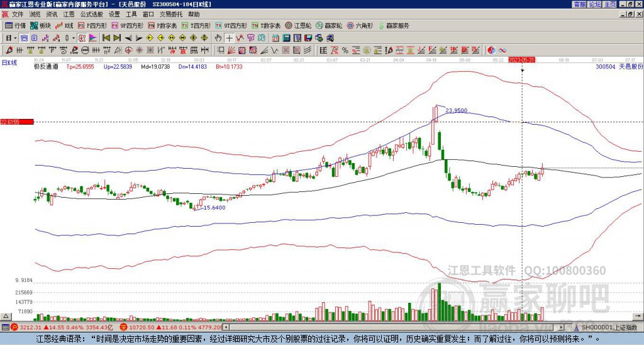Open the 设置 menu
Screen dimensions: 644x345
[114, 14]
